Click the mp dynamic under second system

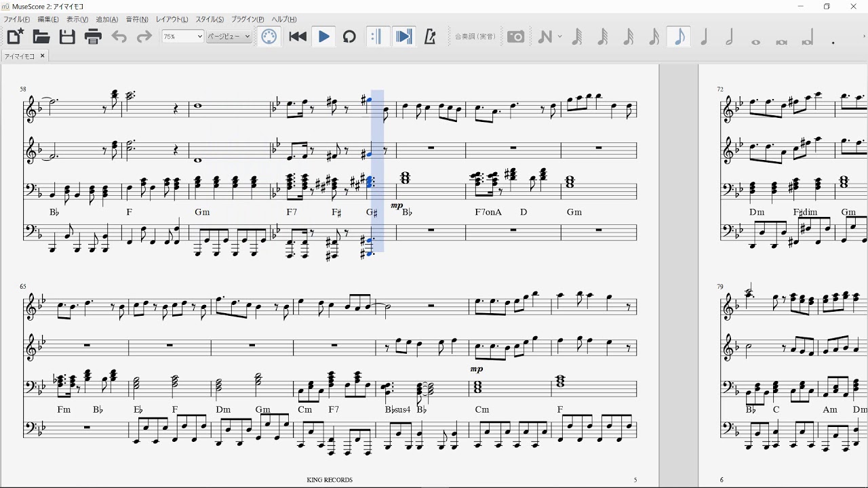[477, 369]
